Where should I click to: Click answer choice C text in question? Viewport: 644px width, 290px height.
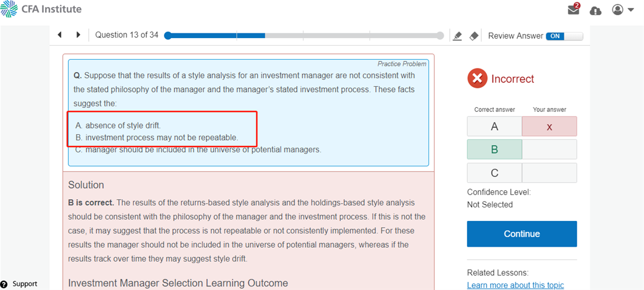pos(199,149)
